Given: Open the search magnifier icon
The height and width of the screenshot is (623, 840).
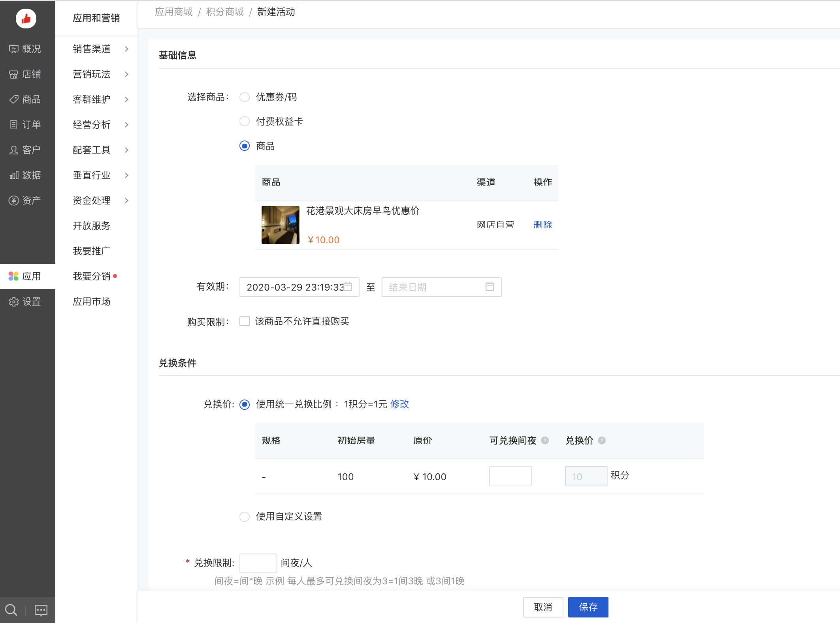Looking at the screenshot, I should 11,610.
